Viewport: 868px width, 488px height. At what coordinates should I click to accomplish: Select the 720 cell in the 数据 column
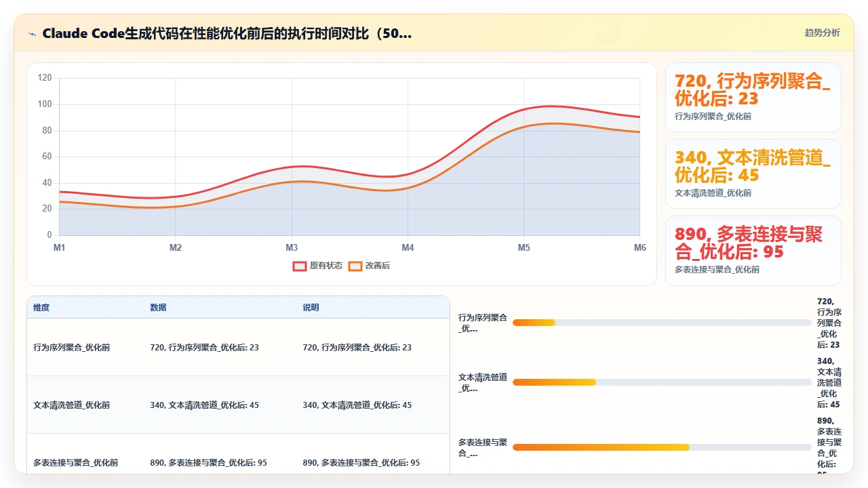[204, 348]
